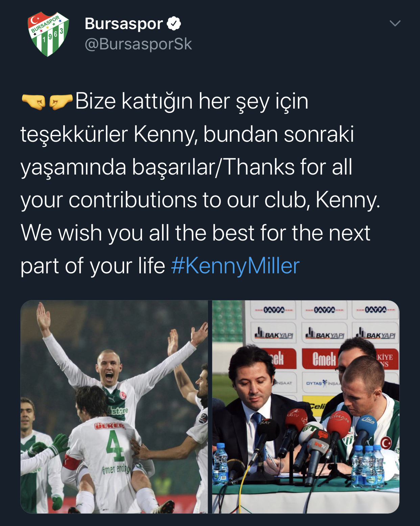Click the red Emek sponsor logo
The image size is (420, 526).
click(324, 359)
